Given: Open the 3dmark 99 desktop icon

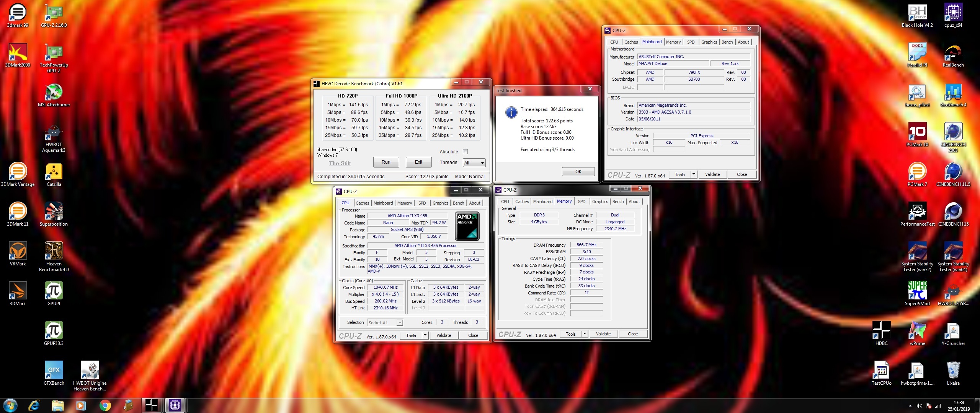Looking at the screenshot, I should 18,15.
